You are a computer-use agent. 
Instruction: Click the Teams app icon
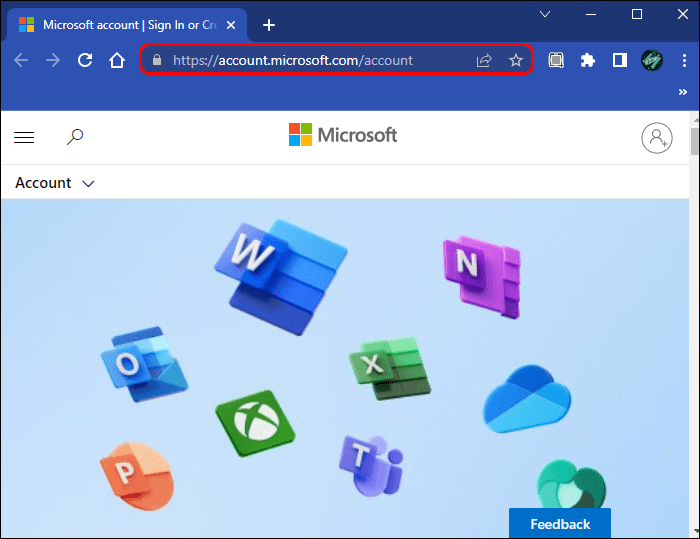point(371,466)
